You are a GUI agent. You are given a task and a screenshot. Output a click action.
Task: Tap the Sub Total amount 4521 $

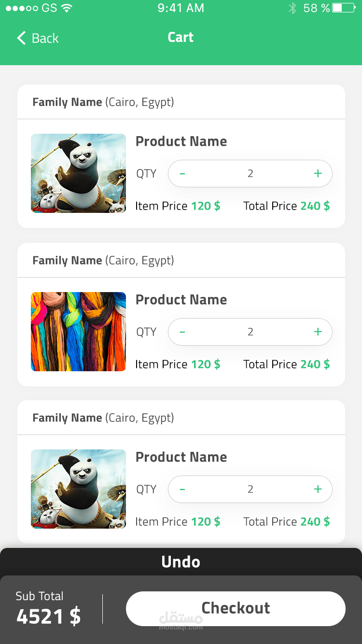(48, 616)
